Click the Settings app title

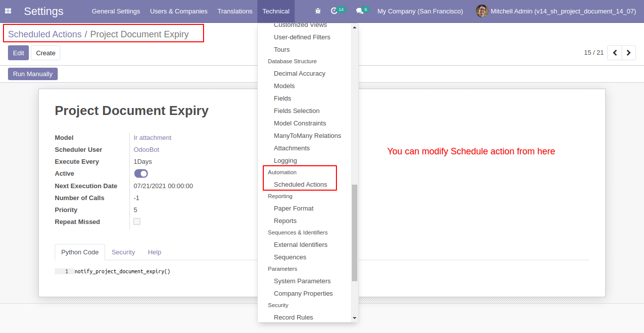pyautogui.click(x=44, y=11)
